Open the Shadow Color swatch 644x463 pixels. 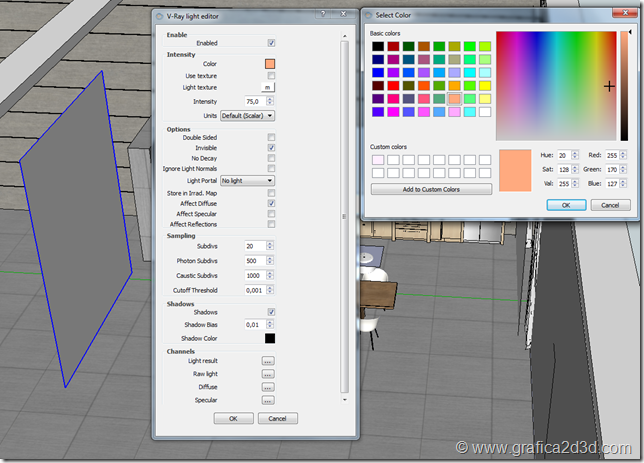tap(270, 338)
